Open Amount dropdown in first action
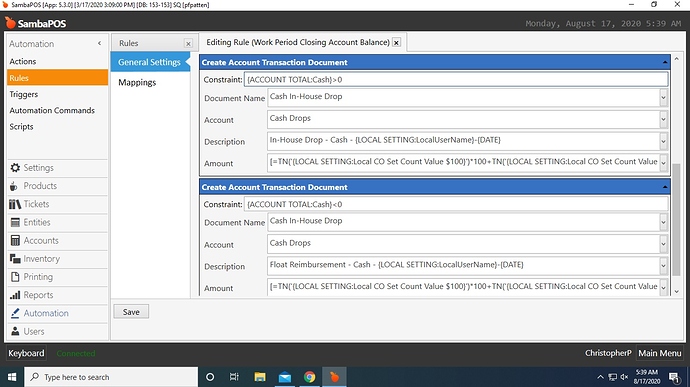 [663, 162]
